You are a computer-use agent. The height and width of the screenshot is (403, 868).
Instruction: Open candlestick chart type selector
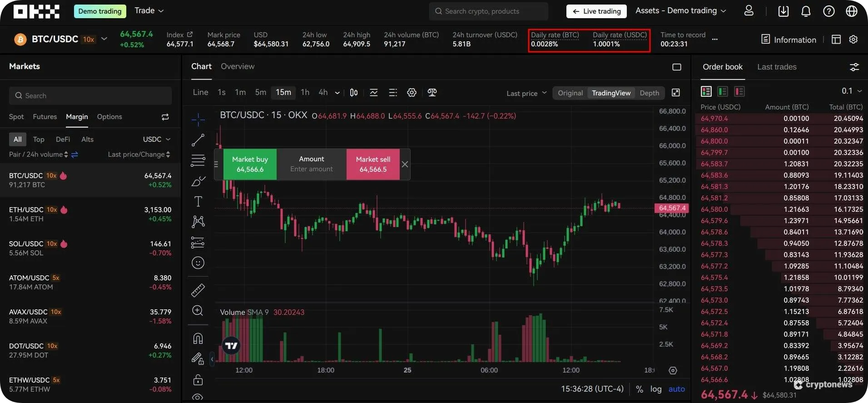coord(353,93)
